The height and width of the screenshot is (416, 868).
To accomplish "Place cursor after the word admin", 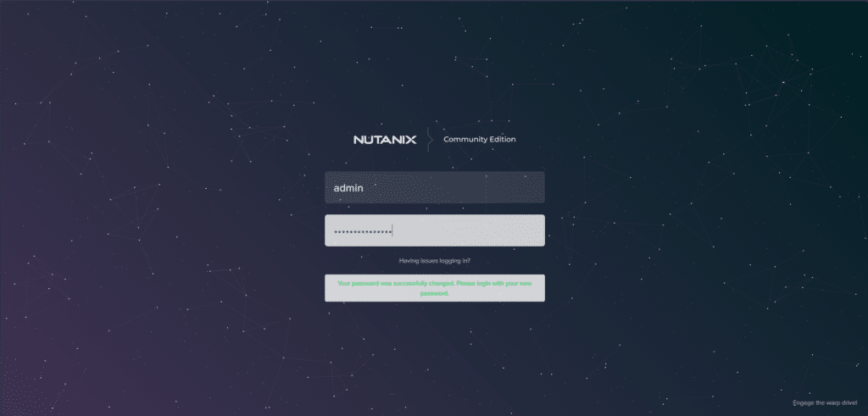I will [x=365, y=188].
